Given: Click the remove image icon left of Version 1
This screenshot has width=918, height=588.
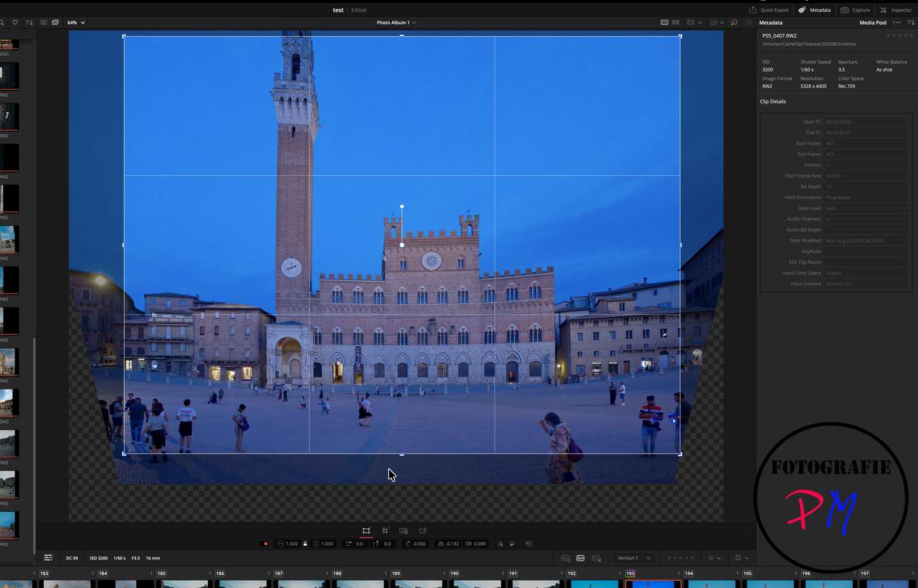Looking at the screenshot, I should click(x=596, y=558).
